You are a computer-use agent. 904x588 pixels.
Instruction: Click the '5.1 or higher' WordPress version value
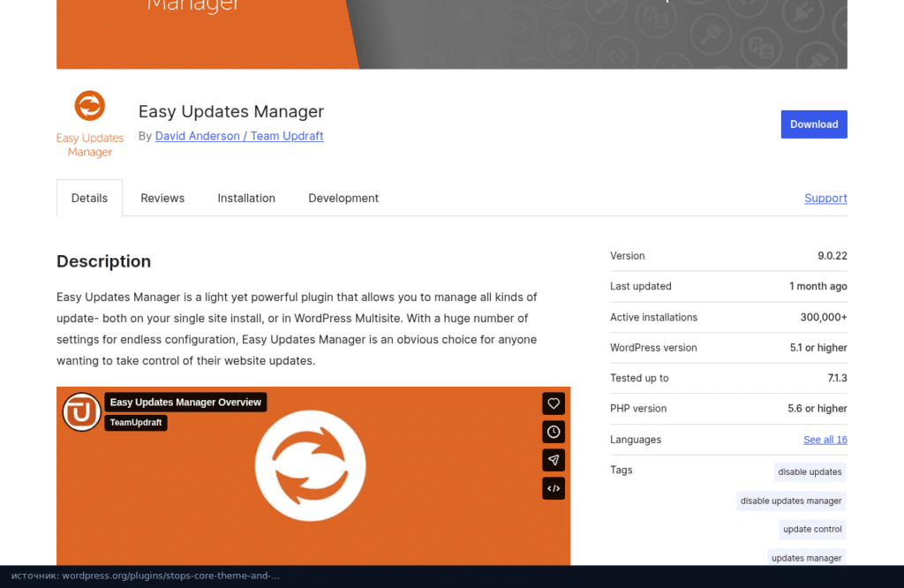818,348
